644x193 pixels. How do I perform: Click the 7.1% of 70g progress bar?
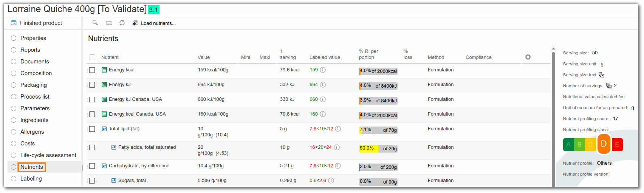coord(378,130)
